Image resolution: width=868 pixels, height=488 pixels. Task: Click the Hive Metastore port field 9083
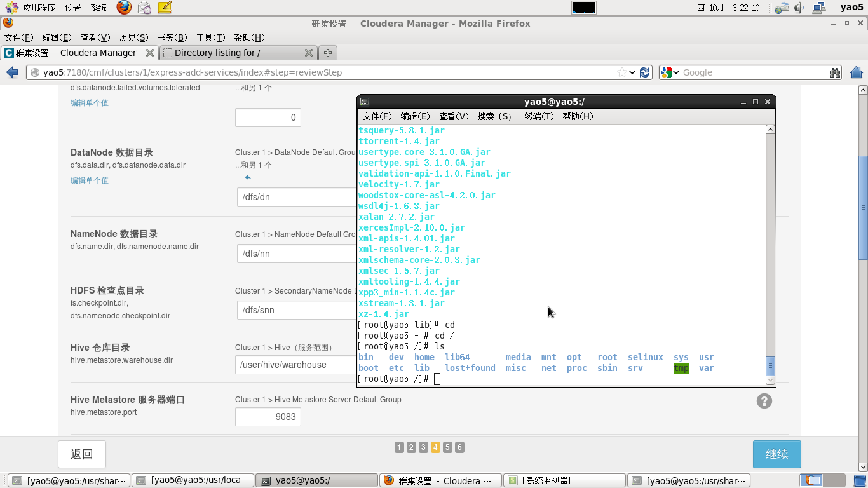click(x=268, y=417)
